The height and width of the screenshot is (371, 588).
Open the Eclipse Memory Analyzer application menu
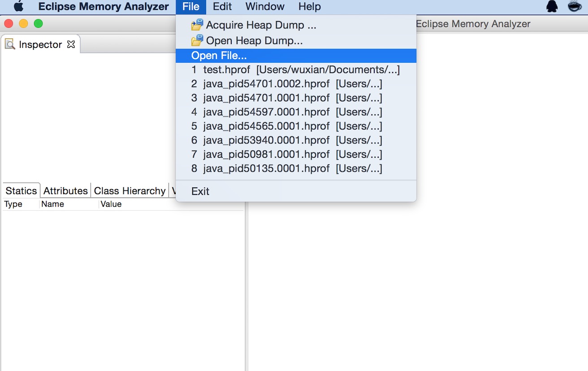104,7
